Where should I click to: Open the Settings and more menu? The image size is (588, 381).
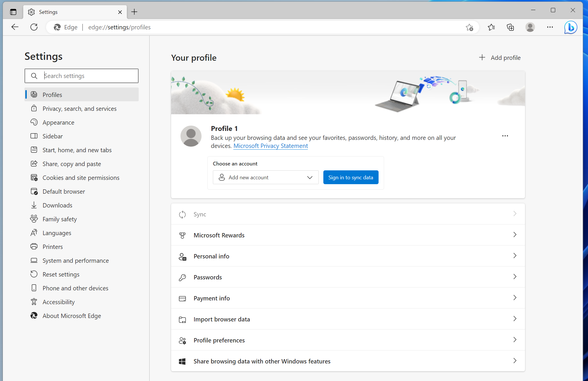coord(550,27)
